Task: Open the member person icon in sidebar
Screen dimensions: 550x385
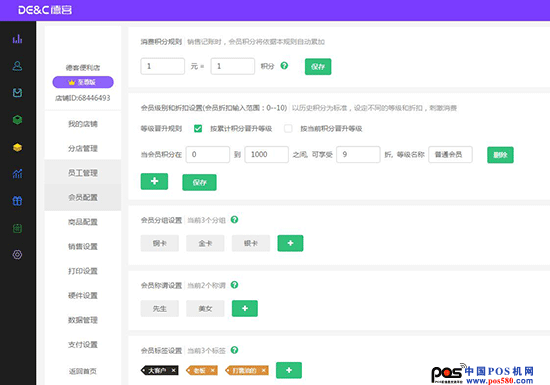Action: click(x=17, y=66)
